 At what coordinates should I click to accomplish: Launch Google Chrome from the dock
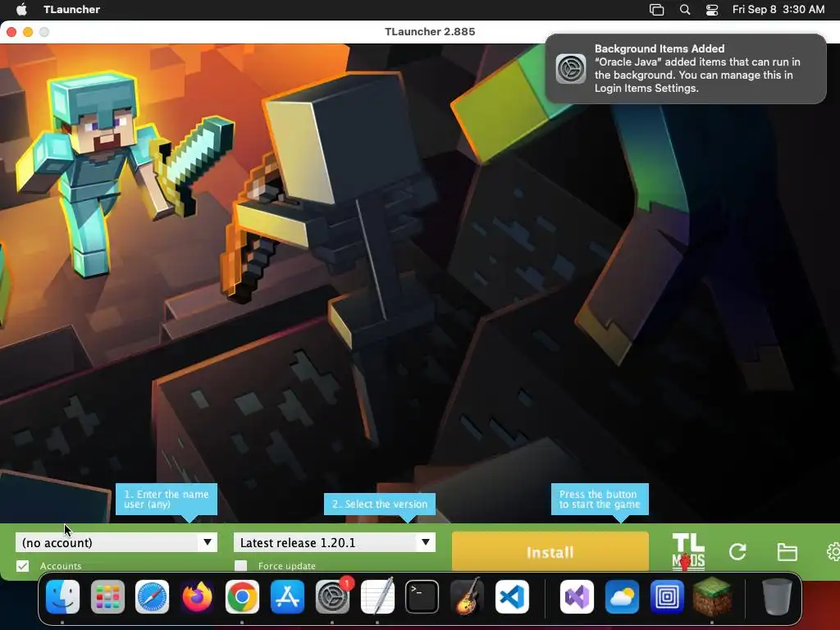tap(242, 597)
